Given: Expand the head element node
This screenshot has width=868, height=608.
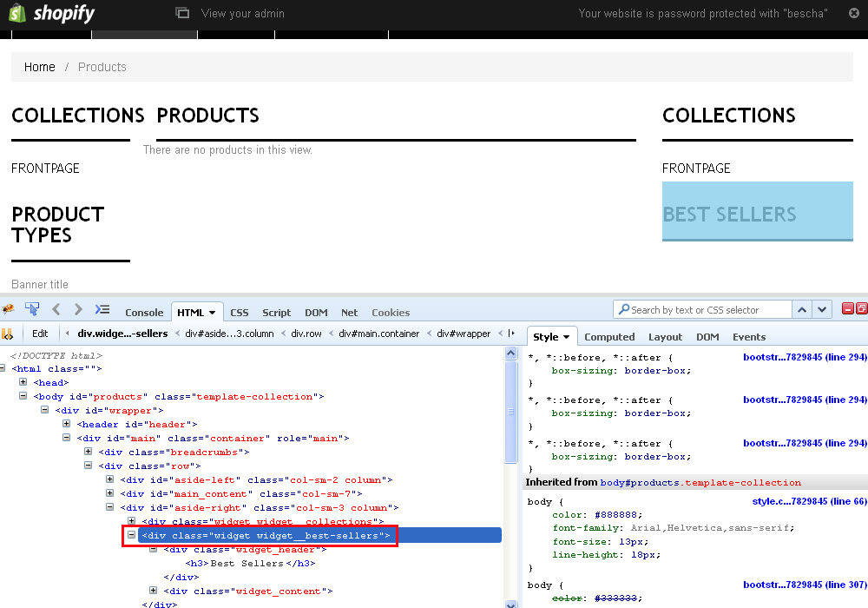Looking at the screenshot, I should (x=22, y=382).
